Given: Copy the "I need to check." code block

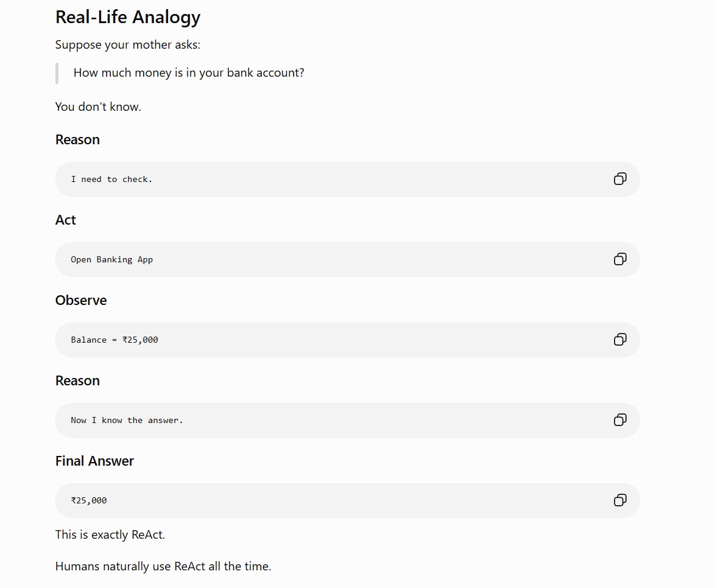Looking at the screenshot, I should 620,179.
